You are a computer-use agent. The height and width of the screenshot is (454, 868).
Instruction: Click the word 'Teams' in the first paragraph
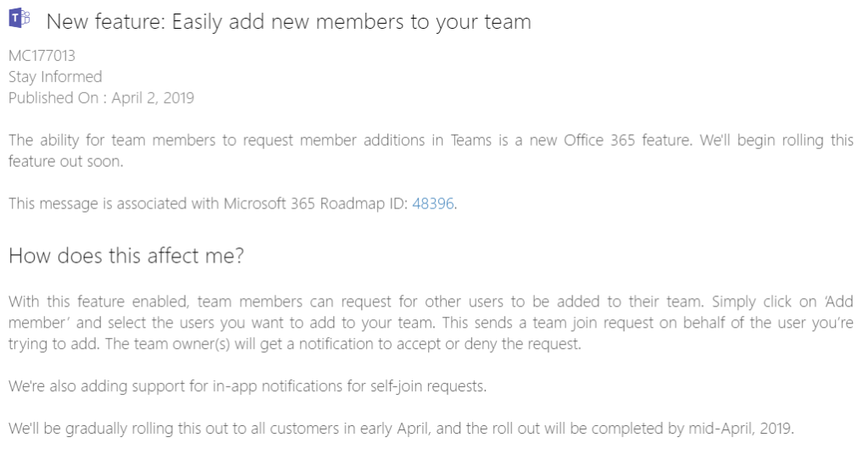(x=471, y=140)
